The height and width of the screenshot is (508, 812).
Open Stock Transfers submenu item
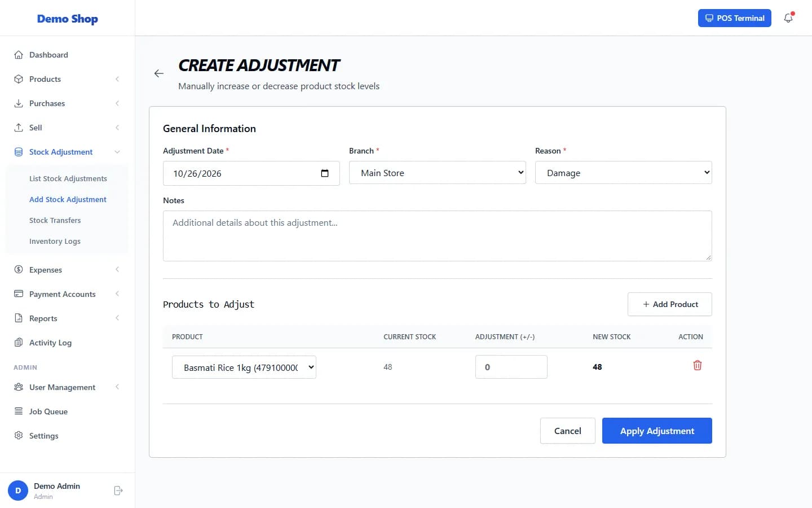pyautogui.click(x=55, y=220)
